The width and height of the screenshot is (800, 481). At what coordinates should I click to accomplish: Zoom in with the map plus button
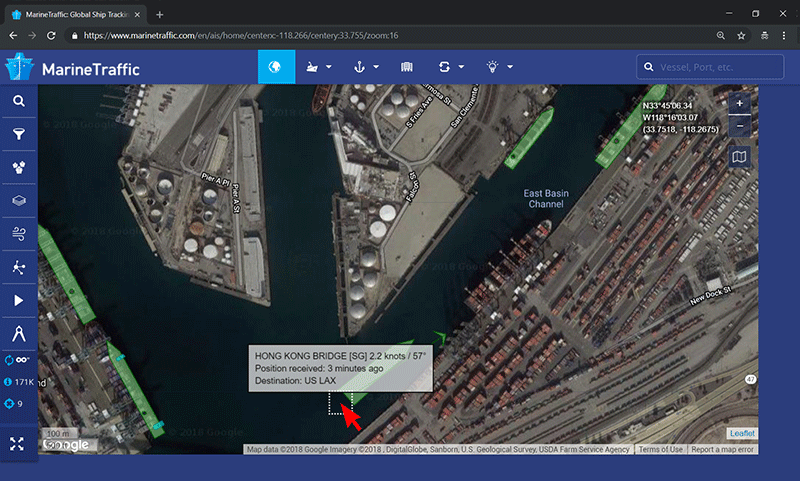click(x=740, y=104)
